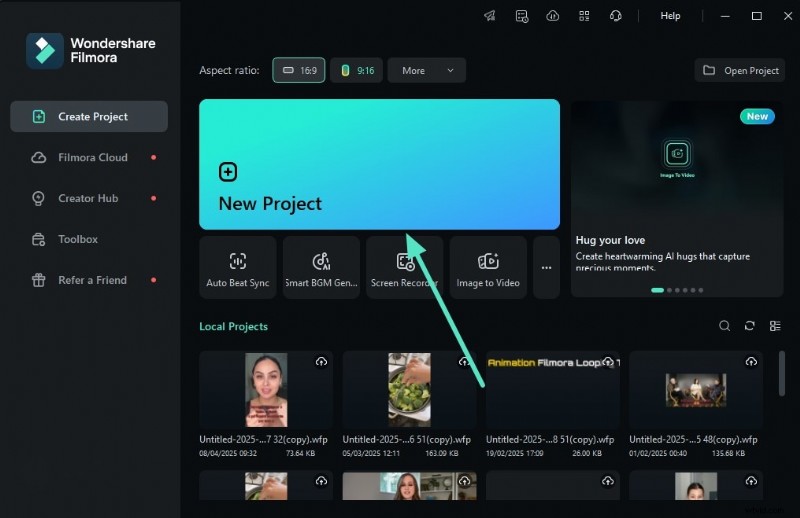Minimize the Filmora window
Screen dimensions: 800x518
[x=725, y=16]
